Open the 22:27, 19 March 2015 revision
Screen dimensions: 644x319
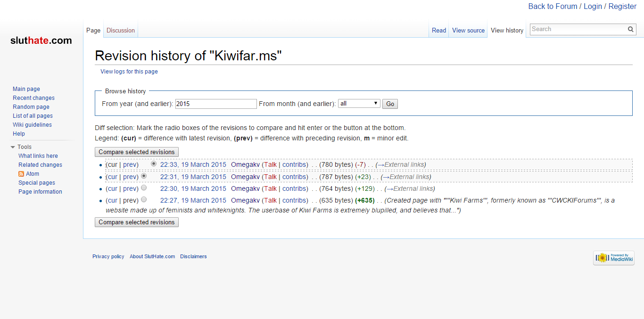(193, 200)
